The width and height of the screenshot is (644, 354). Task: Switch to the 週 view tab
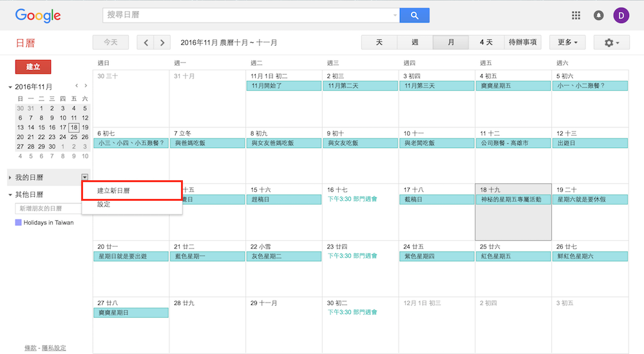[x=415, y=42]
